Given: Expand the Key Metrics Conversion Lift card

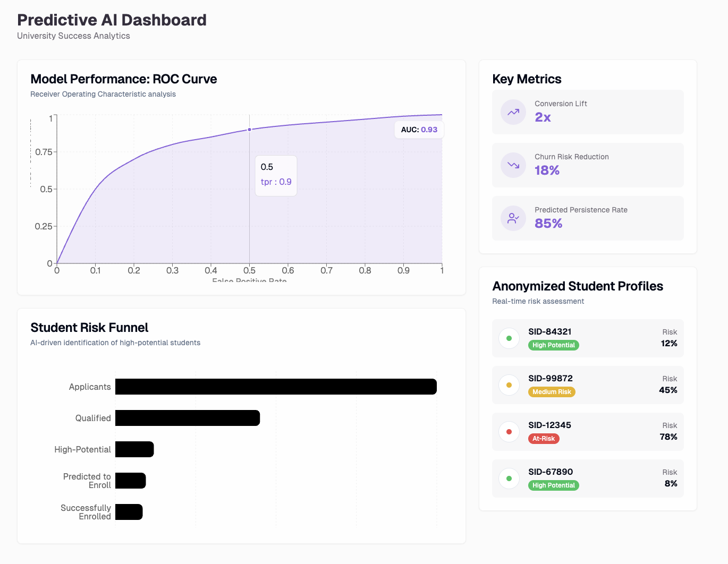Looking at the screenshot, I should pyautogui.click(x=588, y=112).
